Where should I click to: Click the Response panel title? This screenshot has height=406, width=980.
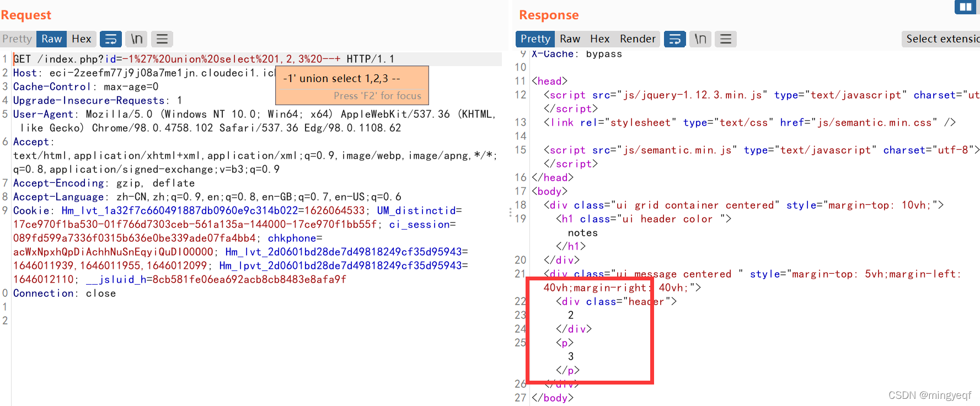tap(549, 15)
